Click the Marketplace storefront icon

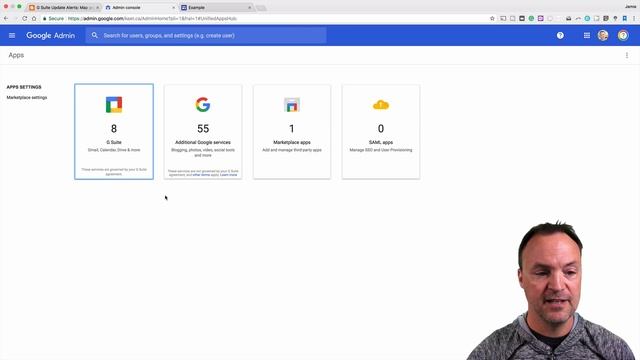tap(292, 105)
